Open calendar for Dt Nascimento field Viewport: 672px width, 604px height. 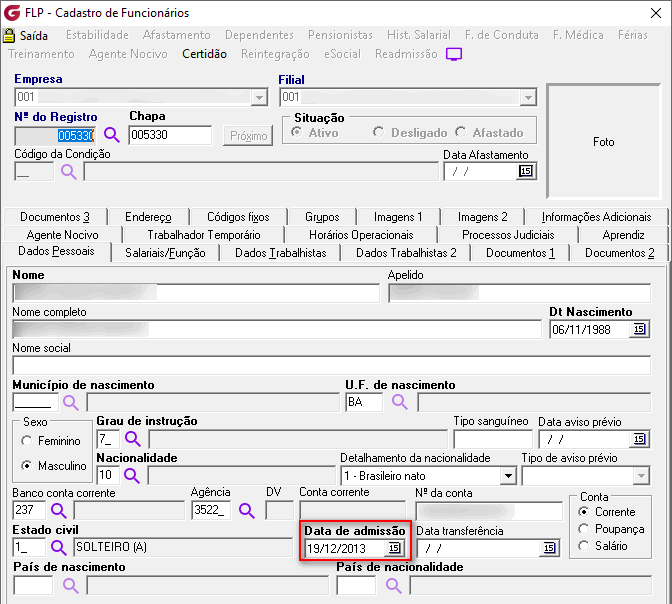(x=640, y=330)
